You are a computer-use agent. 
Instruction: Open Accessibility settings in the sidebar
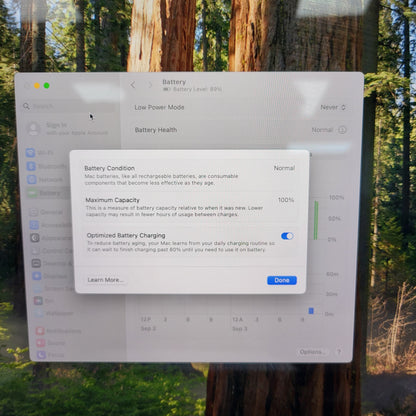click(50, 225)
